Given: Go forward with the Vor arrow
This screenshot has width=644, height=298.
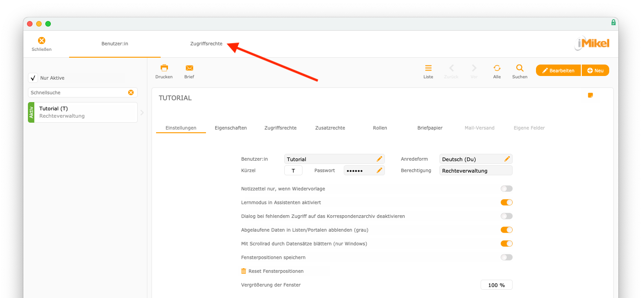Looking at the screenshot, I should click(x=474, y=68).
